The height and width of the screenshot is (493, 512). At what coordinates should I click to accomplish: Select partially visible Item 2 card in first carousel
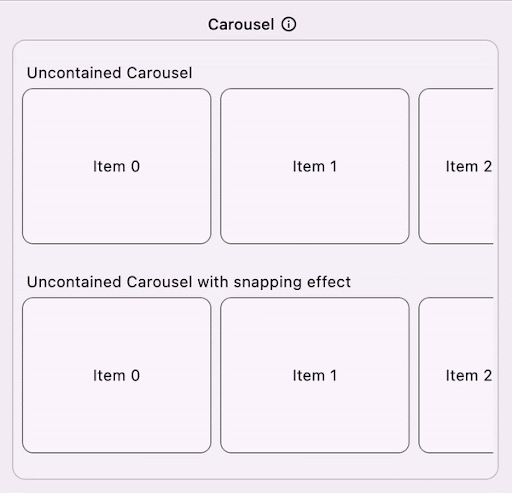tap(456, 166)
